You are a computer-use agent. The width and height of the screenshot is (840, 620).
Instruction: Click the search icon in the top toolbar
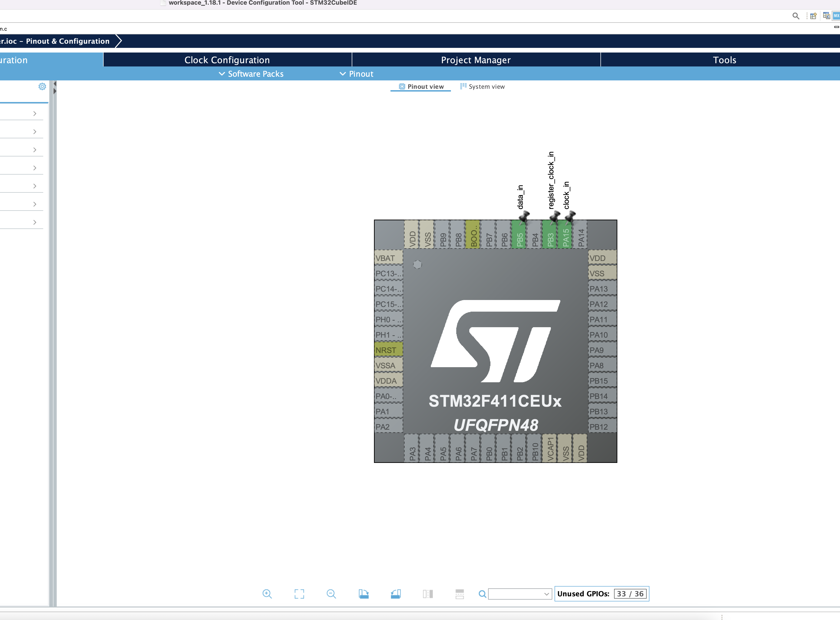pos(796,16)
